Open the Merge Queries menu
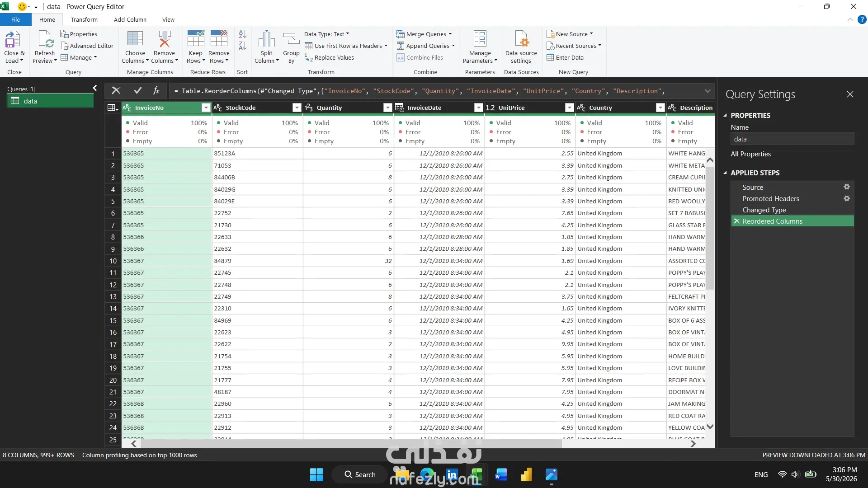Image resolution: width=868 pixels, height=488 pixels. [424, 34]
